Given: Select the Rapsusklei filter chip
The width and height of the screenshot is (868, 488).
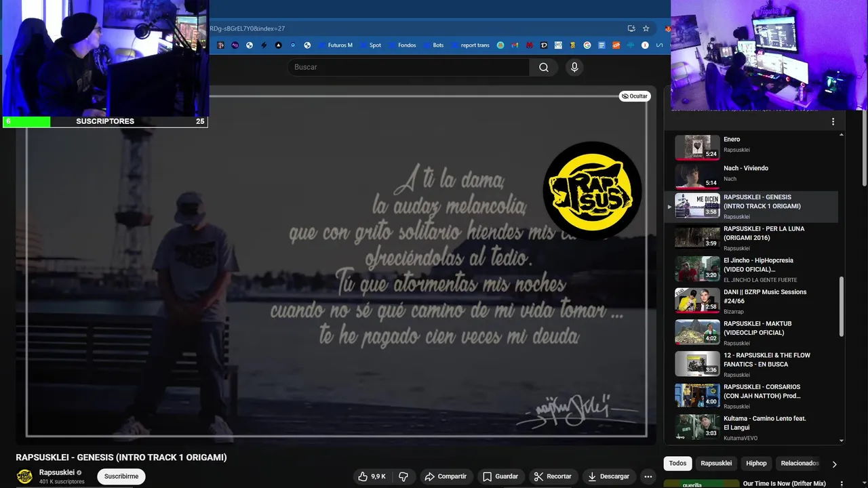Looking at the screenshot, I should point(716,464).
